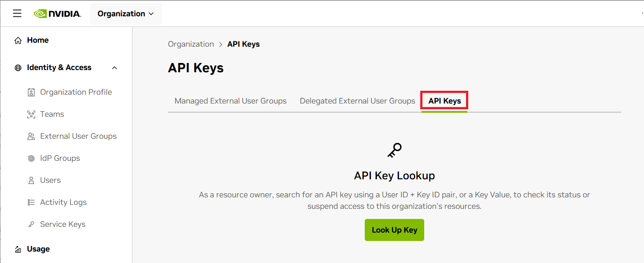Click the Service Keys key icon
This screenshot has width=644, height=263.
click(31, 225)
